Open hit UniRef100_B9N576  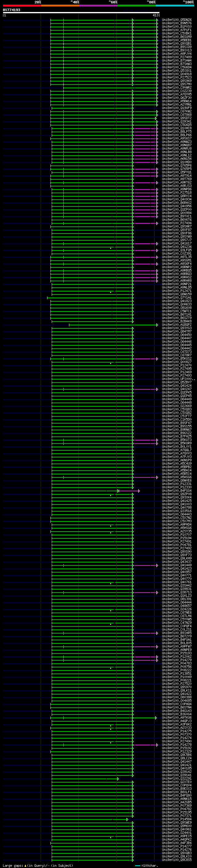pyautogui.click(x=176, y=23)
